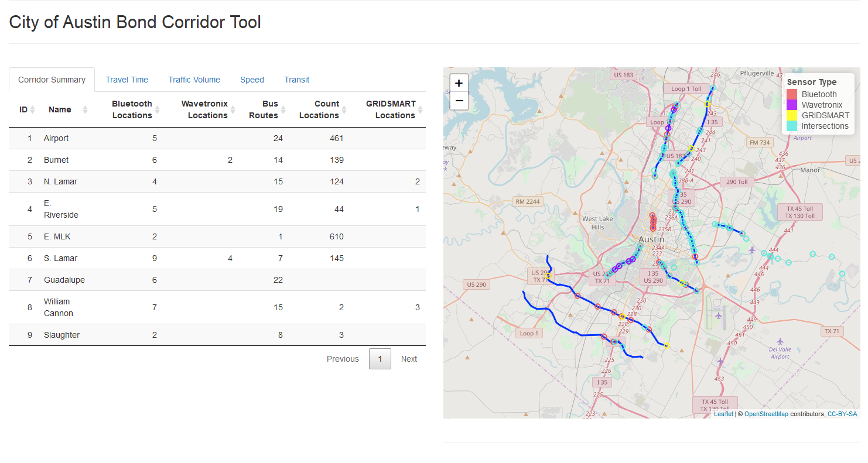Click the Pflugerville label on map
This screenshot has height=463, width=868.
757,73
